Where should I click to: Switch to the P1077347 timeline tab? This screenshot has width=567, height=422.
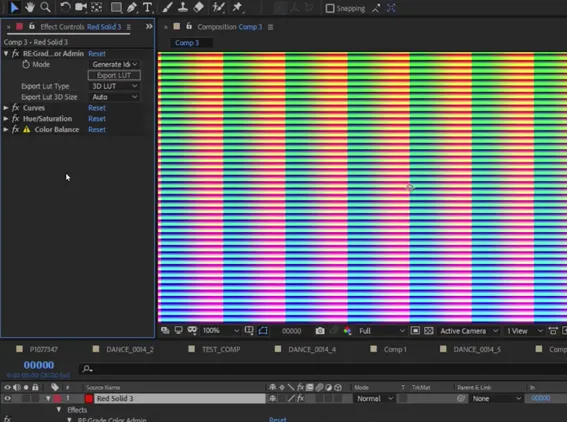pos(43,349)
